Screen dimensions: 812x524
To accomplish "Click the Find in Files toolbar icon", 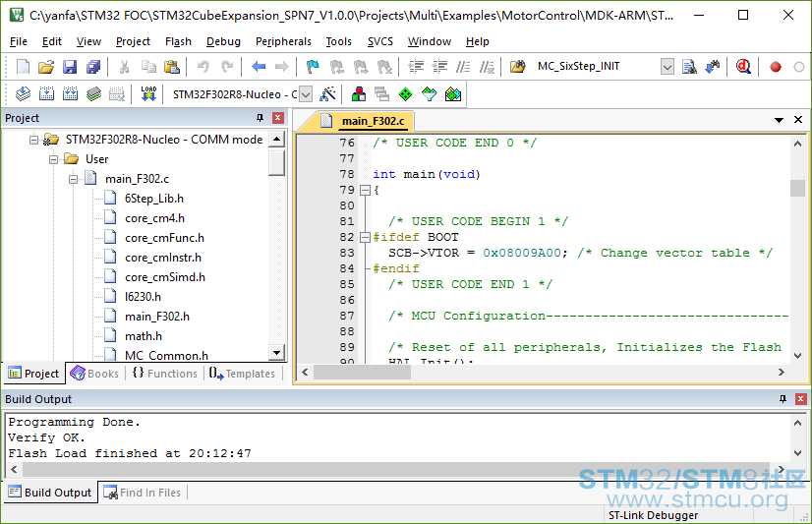I will [689, 67].
